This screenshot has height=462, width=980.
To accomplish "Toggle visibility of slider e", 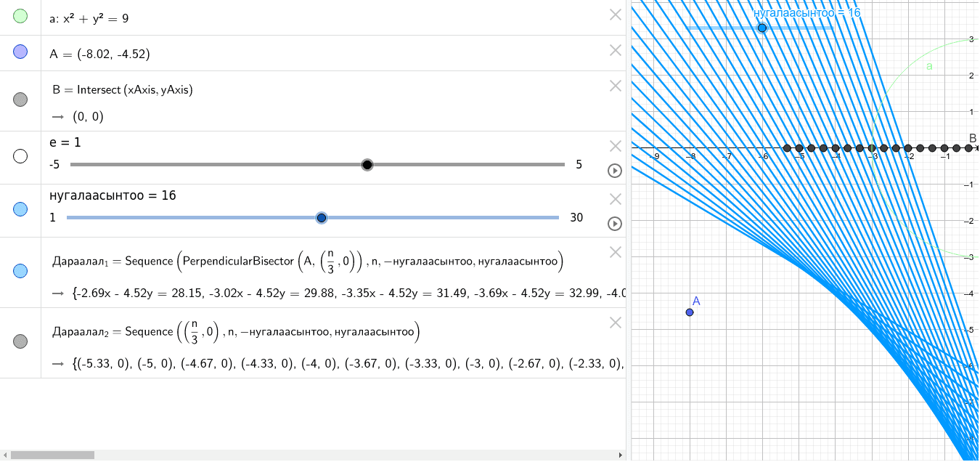I will coord(20,156).
